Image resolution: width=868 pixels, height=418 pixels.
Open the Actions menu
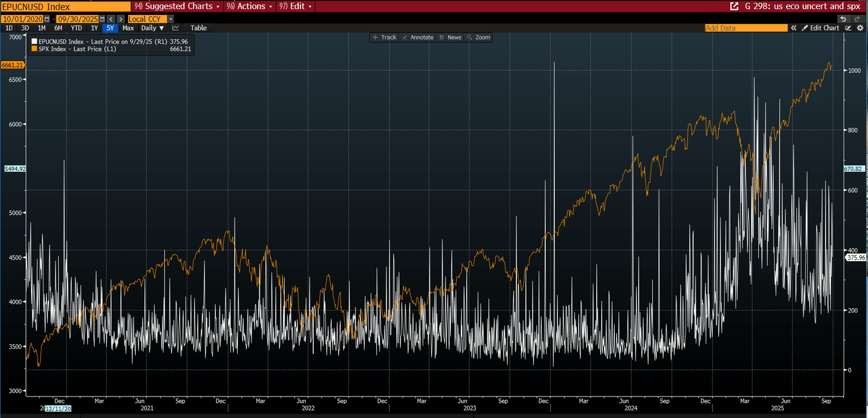point(249,6)
